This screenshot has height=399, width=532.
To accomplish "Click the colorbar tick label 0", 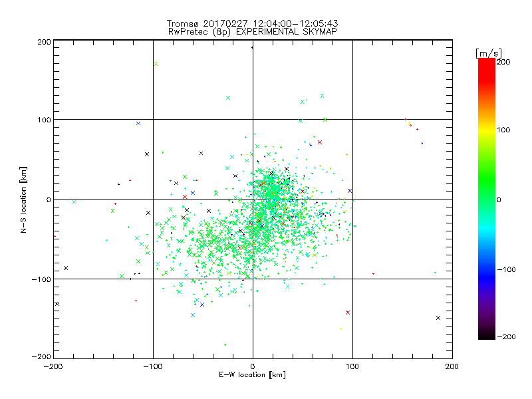I will tap(499, 199).
